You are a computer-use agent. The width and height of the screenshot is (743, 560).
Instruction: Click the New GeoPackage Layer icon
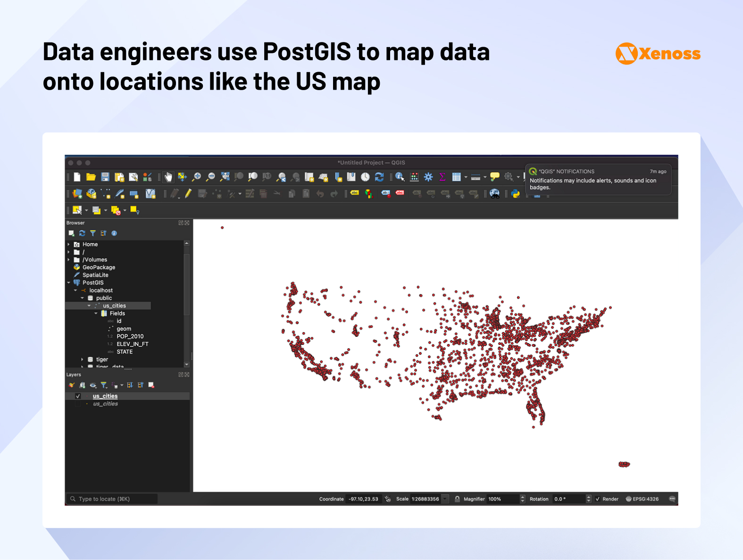tap(92, 193)
